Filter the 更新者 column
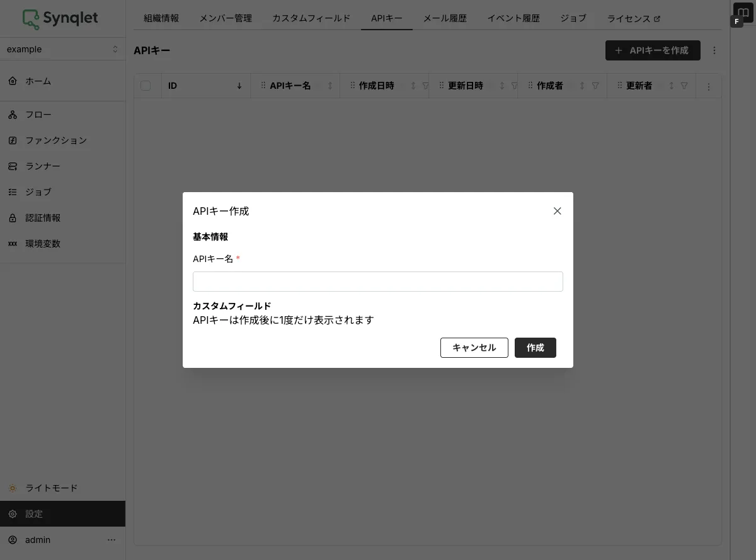Viewport: 756px width, 560px height. coord(684,86)
